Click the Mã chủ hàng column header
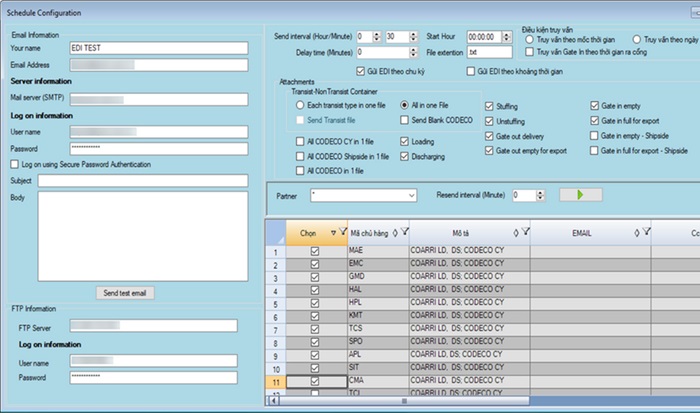Image resolution: width=700 pixels, height=413 pixels. click(368, 233)
